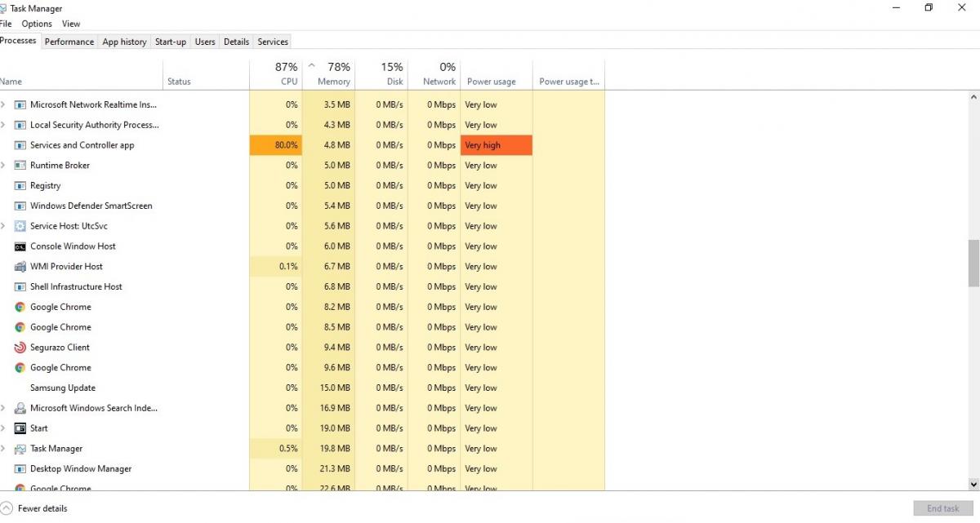Viewport: 980px width, 523px height.
Task: Select the Processes tab
Action: 19,41
